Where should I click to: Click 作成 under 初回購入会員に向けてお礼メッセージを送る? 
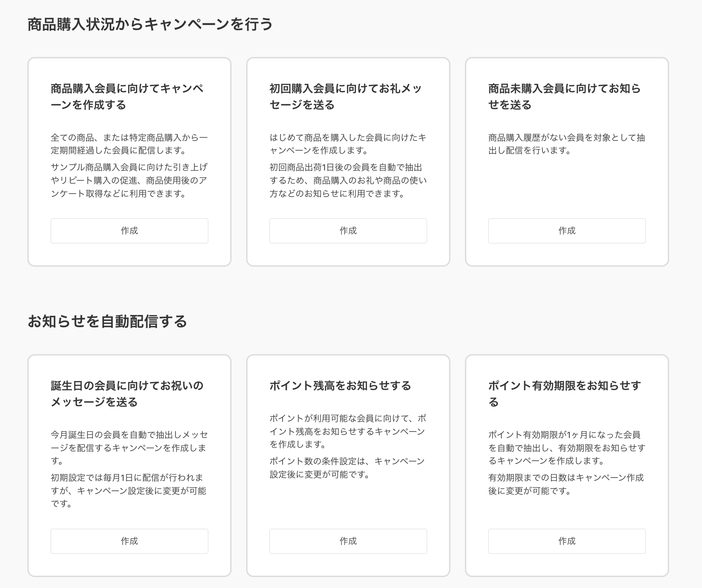point(348,231)
